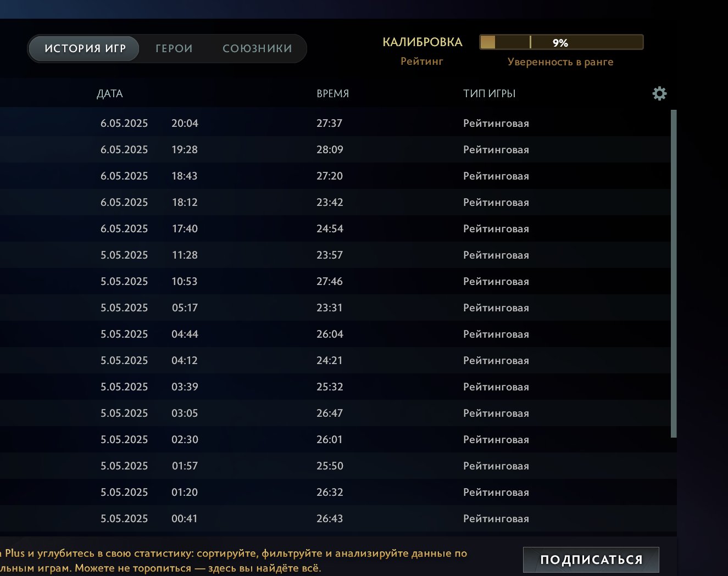Click the КАЛИБРОВКА rating label
The image size is (728, 576).
coord(422,42)
